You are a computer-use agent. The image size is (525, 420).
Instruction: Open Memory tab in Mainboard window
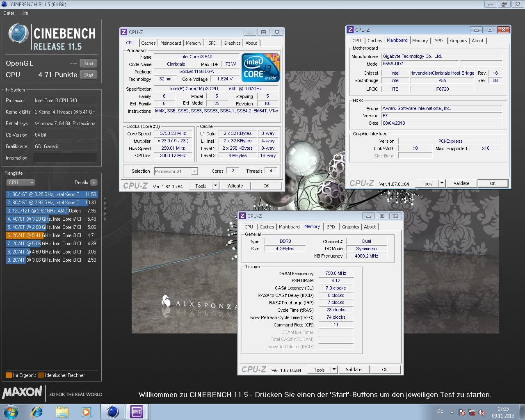pyautogui.click(x=420, y=41)
